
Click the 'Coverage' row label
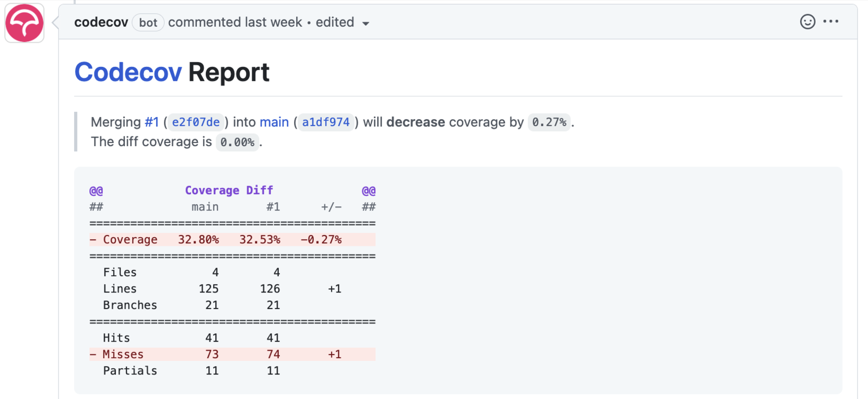pyautogui.click(x=130, y=240)
